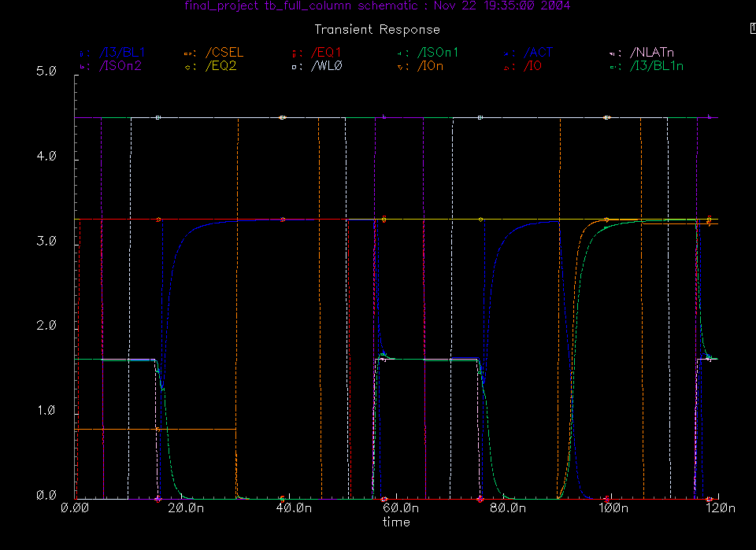Click the time axis label

click(396, 522)
